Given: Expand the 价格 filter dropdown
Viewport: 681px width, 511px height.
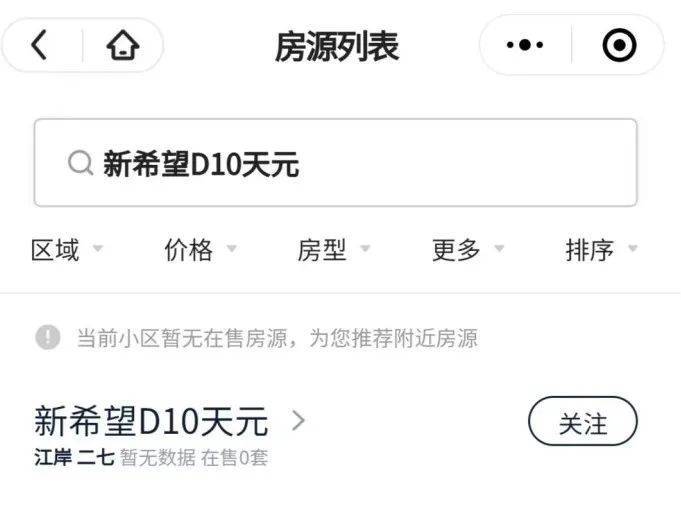Looking at the screenshot, I should 200,250.
